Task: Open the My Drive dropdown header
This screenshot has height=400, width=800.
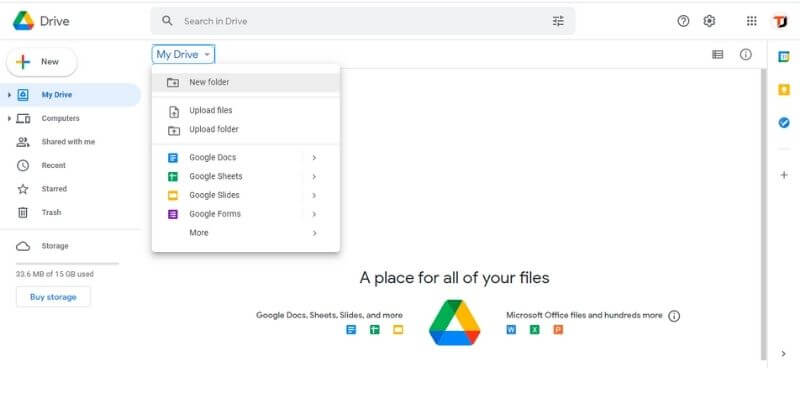Action: pos(183,55)
